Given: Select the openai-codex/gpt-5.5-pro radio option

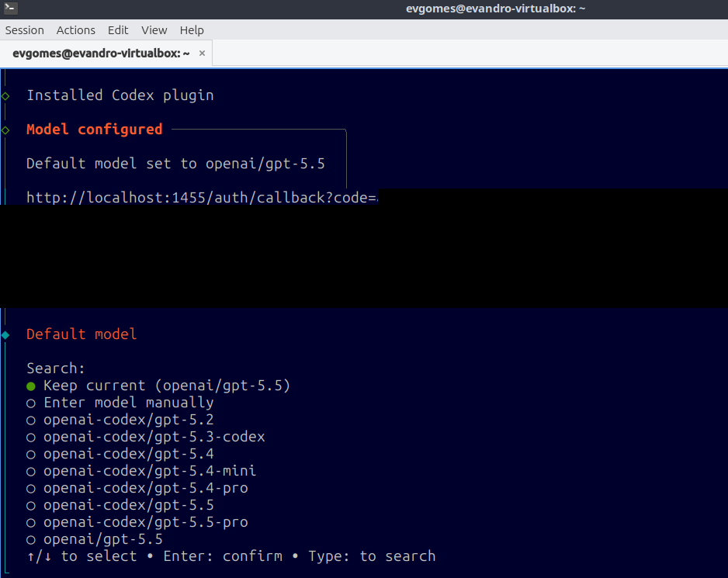Looking at the screenshot, I should click(x=137, y=522).
